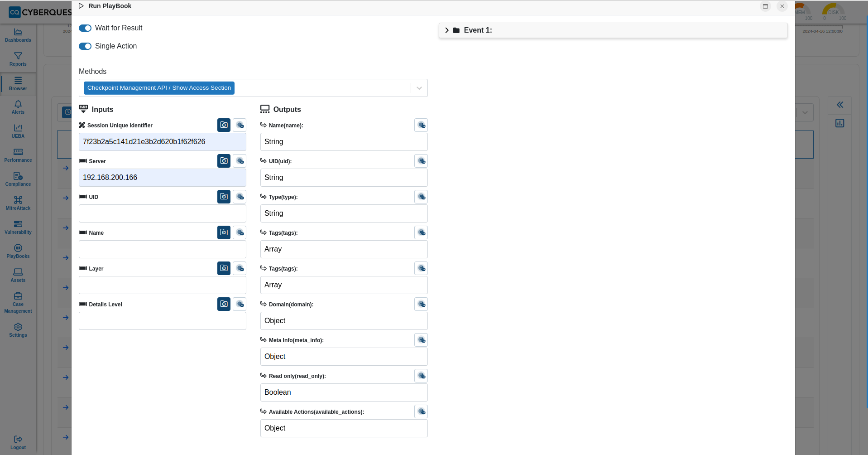Click the empty Name input field
Viewport: 868px width, 455px height.
[163, 249]
